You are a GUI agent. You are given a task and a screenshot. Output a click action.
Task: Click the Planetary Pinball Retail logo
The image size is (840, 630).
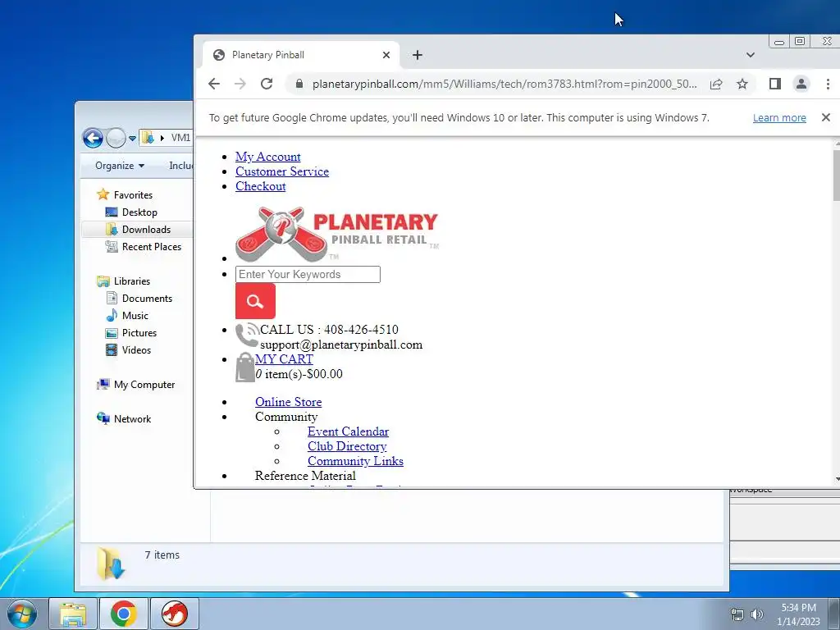(337, 234)
